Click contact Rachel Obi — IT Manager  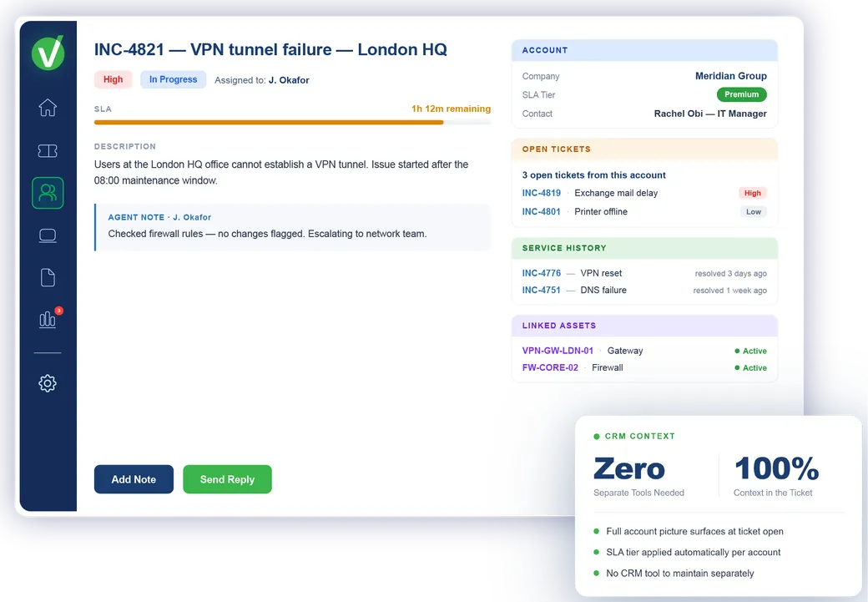710,114
